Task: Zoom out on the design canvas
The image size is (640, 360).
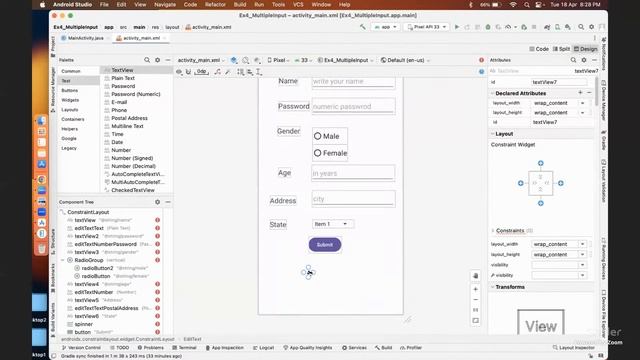Action: (476, 300)
